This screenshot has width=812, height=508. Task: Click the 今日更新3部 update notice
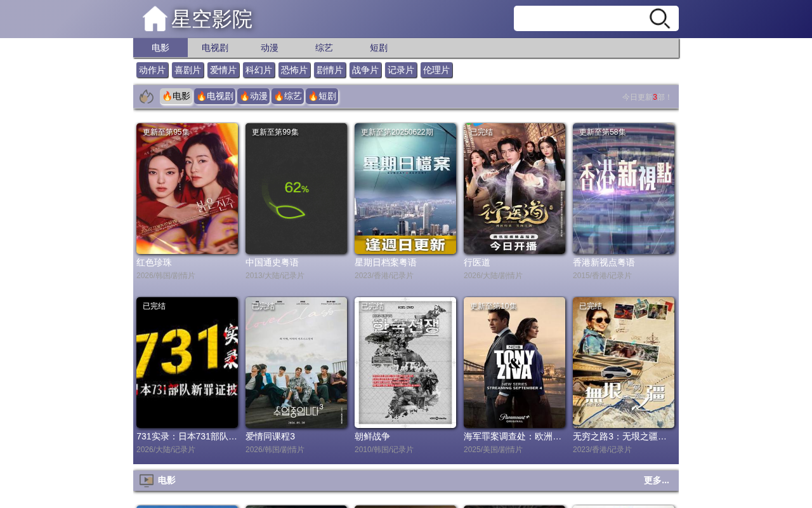point(647,97)
